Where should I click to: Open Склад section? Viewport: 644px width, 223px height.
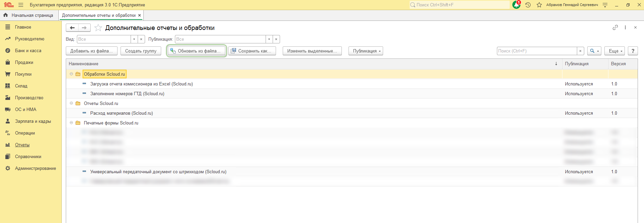(x=31, y=86)
